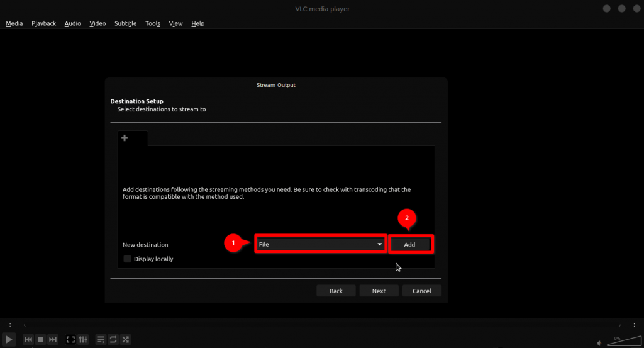Cancel the Stream Output dialog
Viewport: 644px width, 348px height.
pyautogui.click(x=422, y=291)
